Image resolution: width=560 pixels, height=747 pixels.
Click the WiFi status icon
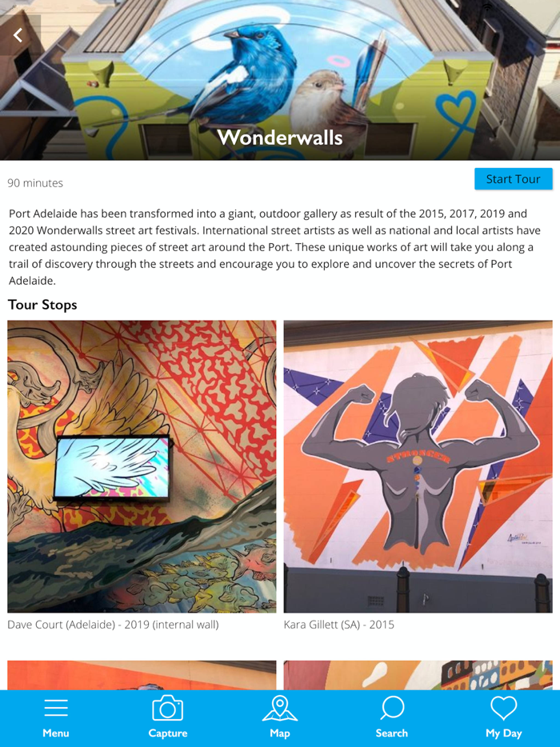487,7
